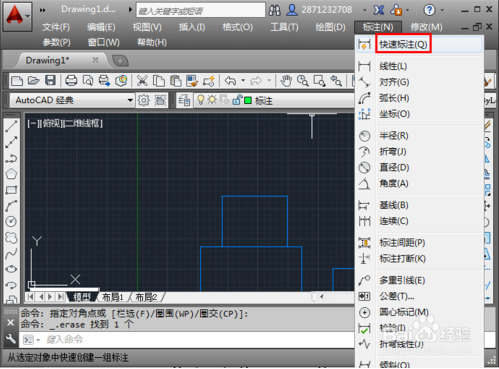Open the AutoCAD 经典 workspace dropdown
Screen dimensions: 499x369
(72, 100)
